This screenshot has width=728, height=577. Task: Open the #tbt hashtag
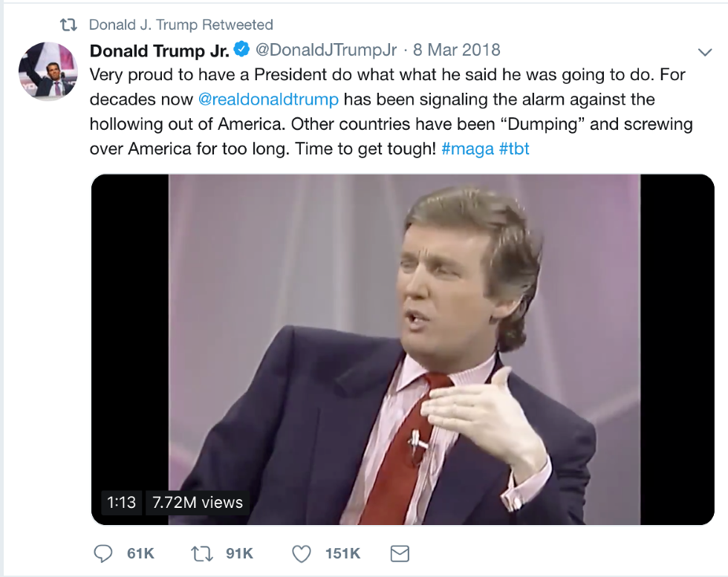click(x=514, y=149)
